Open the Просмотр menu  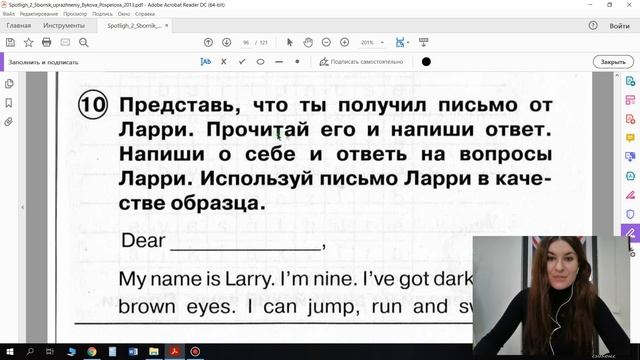point(75,14)
